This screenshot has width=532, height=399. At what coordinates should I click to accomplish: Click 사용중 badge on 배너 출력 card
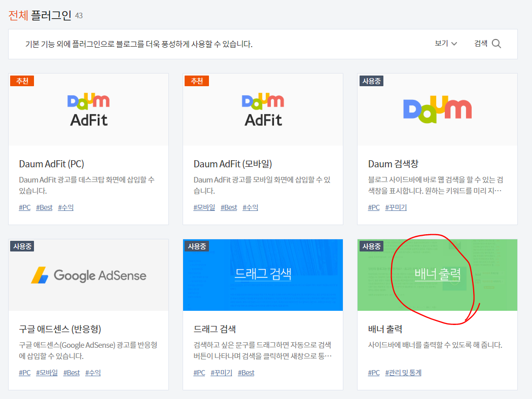[372, 246]
